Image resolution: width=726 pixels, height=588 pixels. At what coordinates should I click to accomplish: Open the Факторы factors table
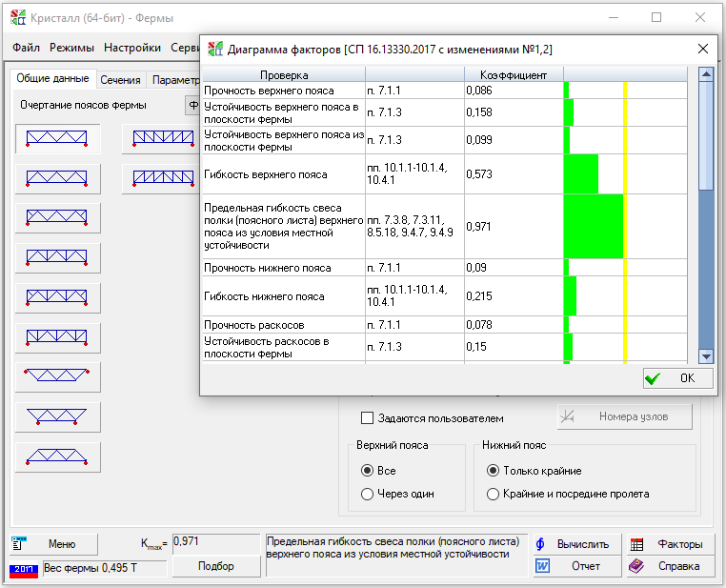[x=668, y=544]
